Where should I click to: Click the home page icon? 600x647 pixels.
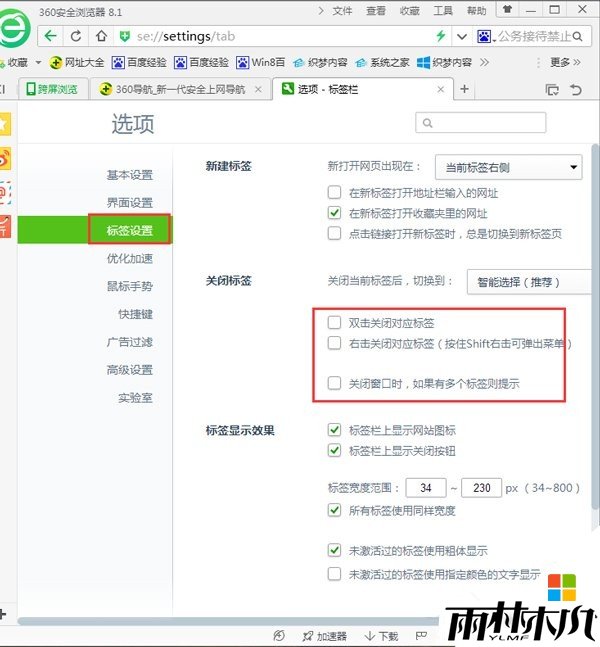pyautogui.click(x=101, y=36)
